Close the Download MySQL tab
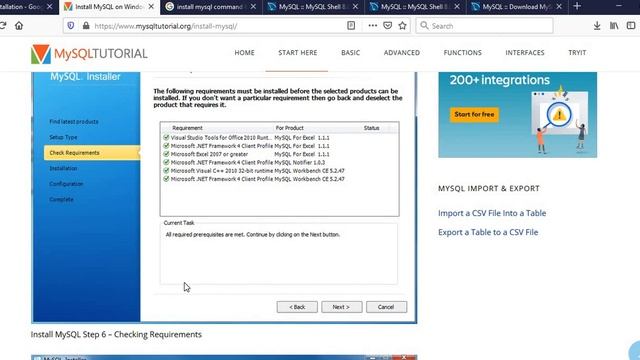Viewport: 640px width, 360px height. (x=559, y=7)
